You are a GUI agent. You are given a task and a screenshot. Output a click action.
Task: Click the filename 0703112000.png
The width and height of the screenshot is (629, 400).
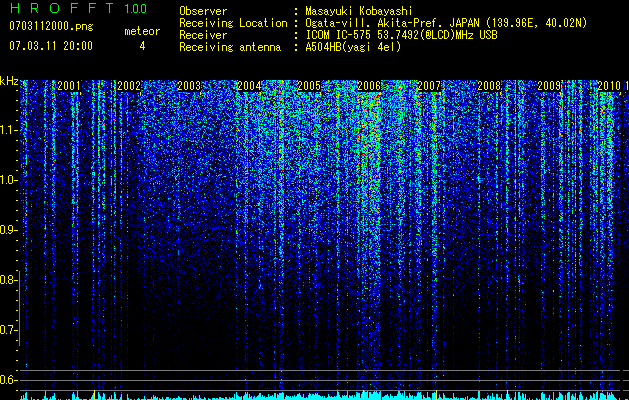51,26
